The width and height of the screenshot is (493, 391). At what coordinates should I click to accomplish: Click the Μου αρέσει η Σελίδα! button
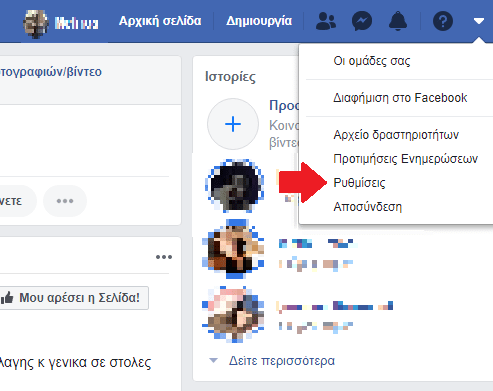coord(73,298)
